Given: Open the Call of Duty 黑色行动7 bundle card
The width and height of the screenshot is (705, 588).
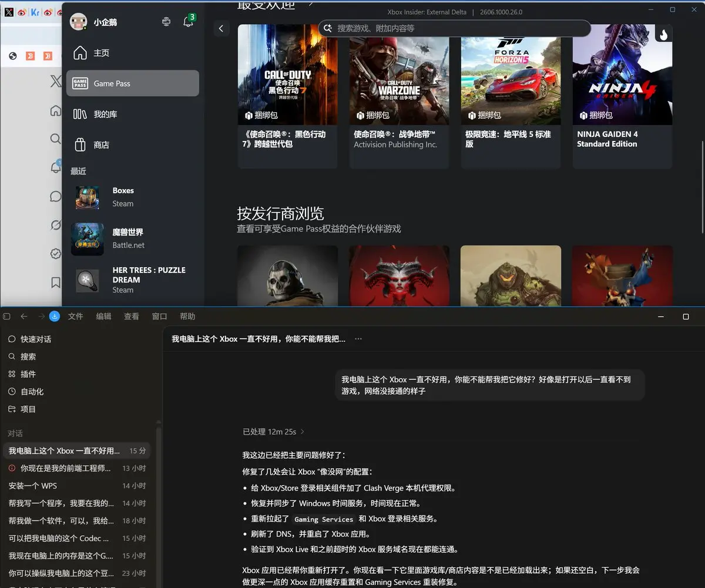Looking at the screenshot, I should 287,96.
